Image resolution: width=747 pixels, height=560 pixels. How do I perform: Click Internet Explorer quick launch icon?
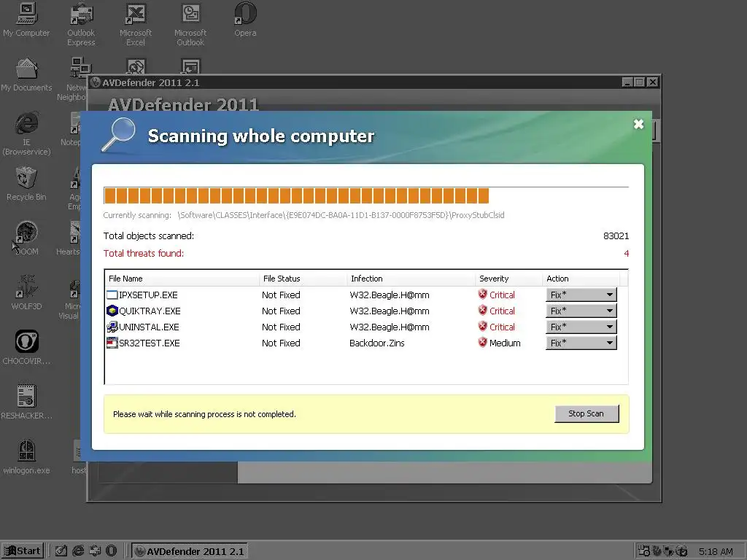coord(78,551)
